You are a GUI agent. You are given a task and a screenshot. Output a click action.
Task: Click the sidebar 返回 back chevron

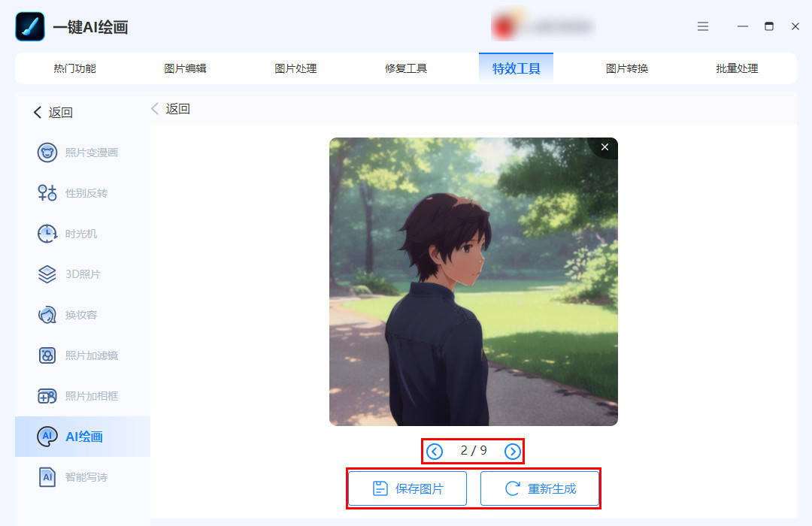[38, 113]
